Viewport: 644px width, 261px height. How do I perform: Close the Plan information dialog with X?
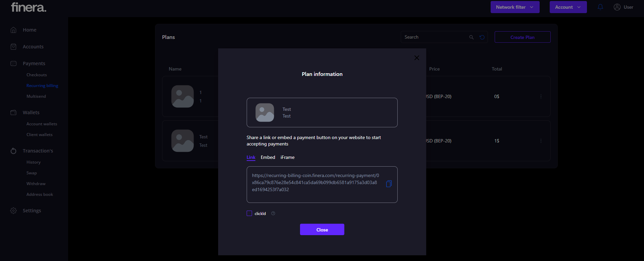point(416,58)
